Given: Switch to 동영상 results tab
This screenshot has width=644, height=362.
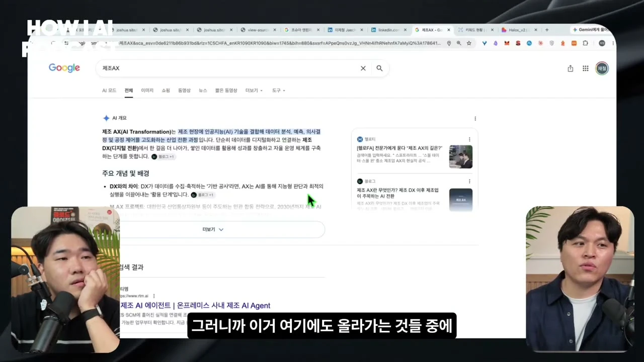Looking at the screenshot, I should [184, 90].
